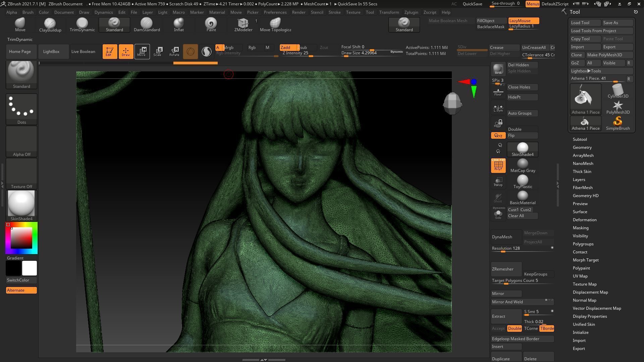644x362 pixels.
Task: Open the Stroke menu
Action: tap(334, 12)
